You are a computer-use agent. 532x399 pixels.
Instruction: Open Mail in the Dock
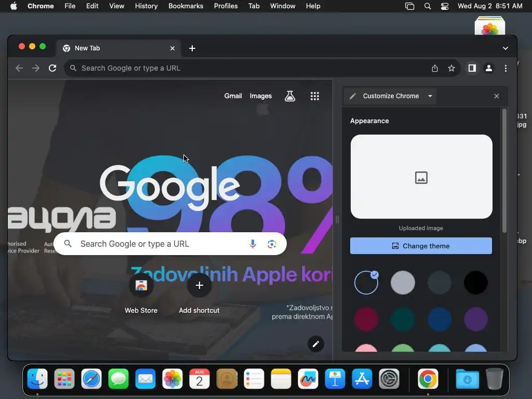pyautogui.click(x=145, y=379)
